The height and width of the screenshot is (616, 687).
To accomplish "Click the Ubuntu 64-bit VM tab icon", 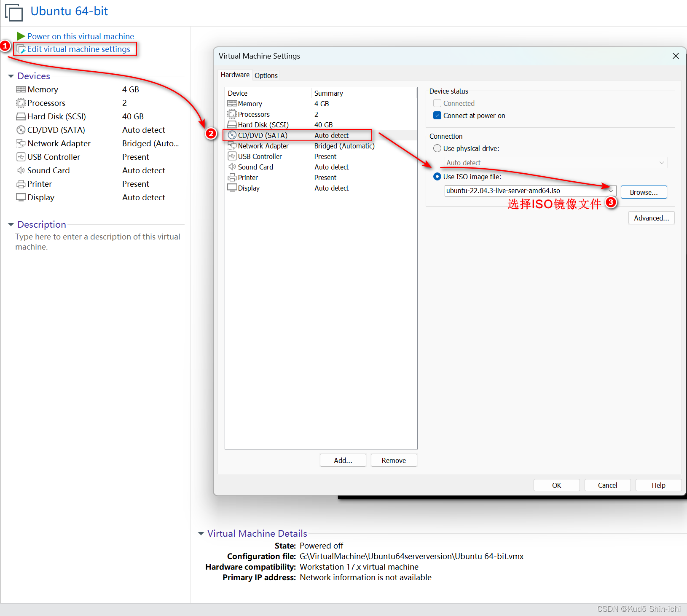I will 14,12.
